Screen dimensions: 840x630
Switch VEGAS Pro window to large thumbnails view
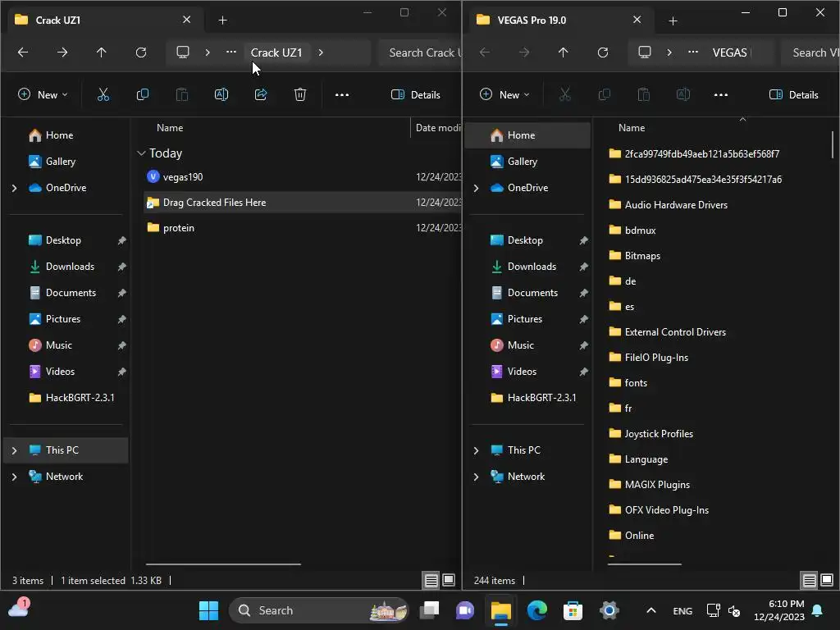click(x=827, y=580)
